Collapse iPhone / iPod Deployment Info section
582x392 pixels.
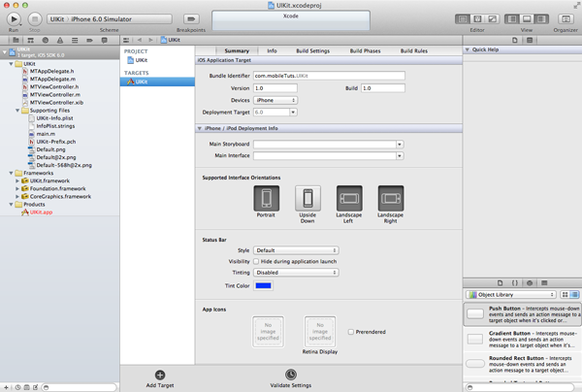(x=199, y=128)
